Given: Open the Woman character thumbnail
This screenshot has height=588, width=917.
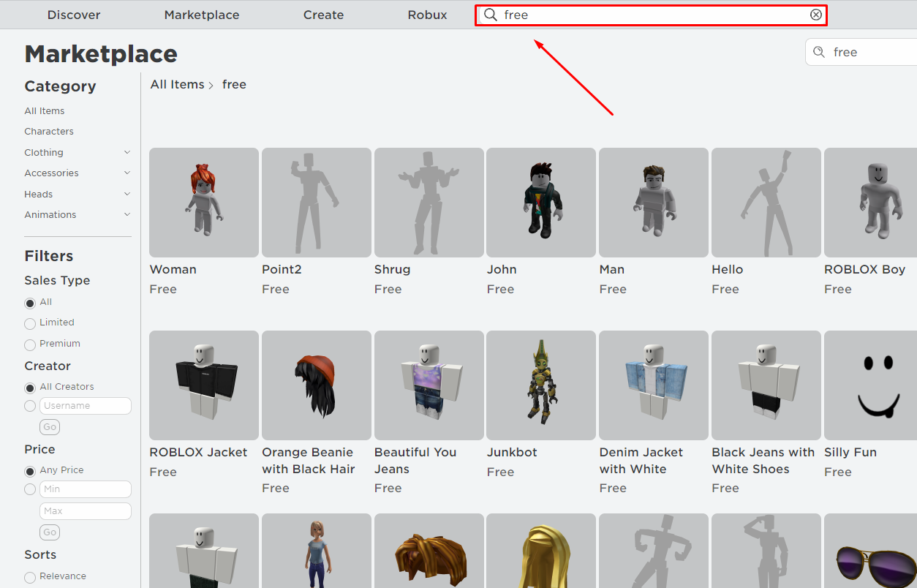Looking at the screenshot, I should [x=204, y=202].
